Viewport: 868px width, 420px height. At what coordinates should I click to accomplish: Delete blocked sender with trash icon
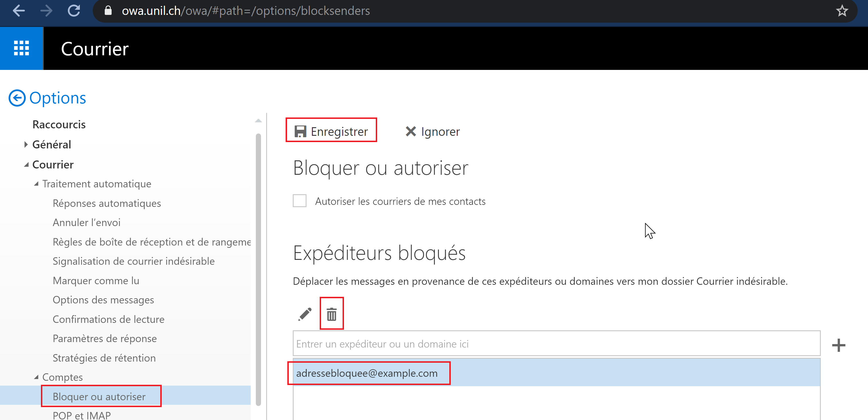332,314
